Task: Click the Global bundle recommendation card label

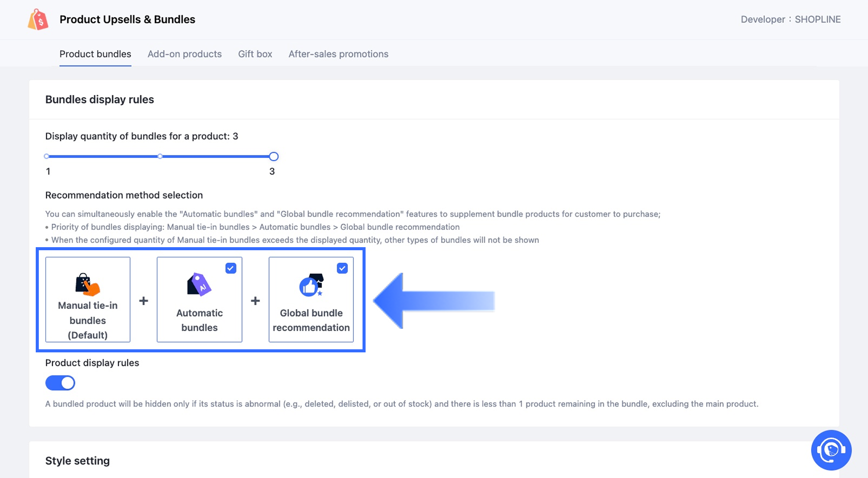Action: click(311, 320)
